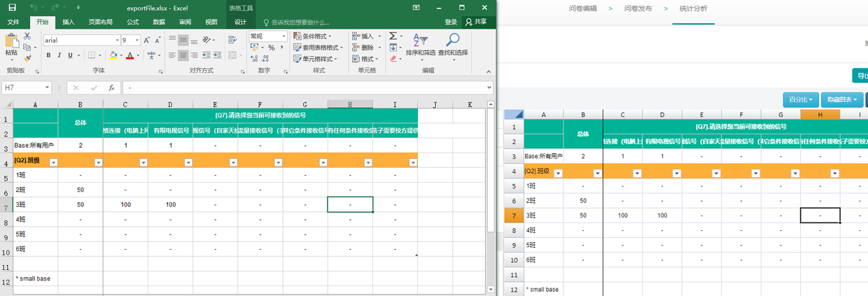
Task: Switch to the 设计 table tools tab
Action: tap(240, 22)
